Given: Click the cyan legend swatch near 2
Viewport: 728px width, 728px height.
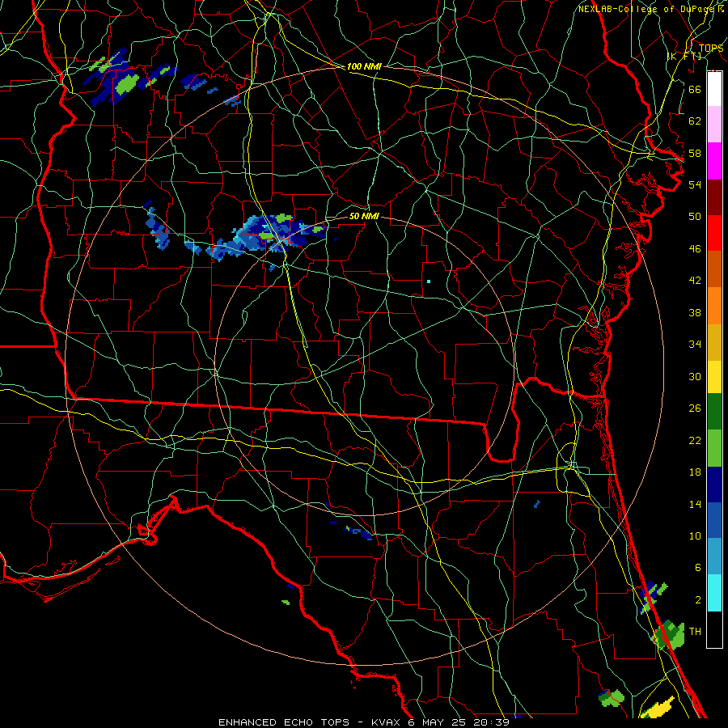Looking at the screenshot, I should (x=714, y=593).
